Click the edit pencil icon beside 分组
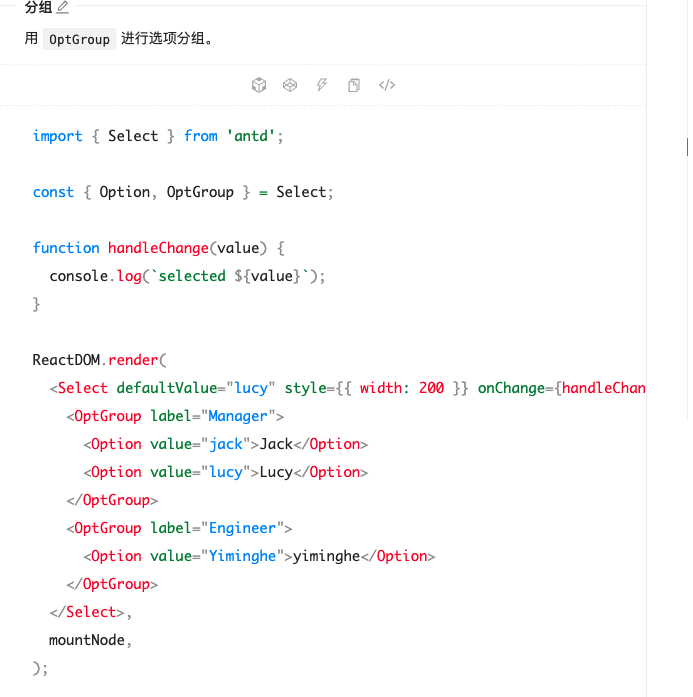Screen dimensions: 693x697 (63, 8)
